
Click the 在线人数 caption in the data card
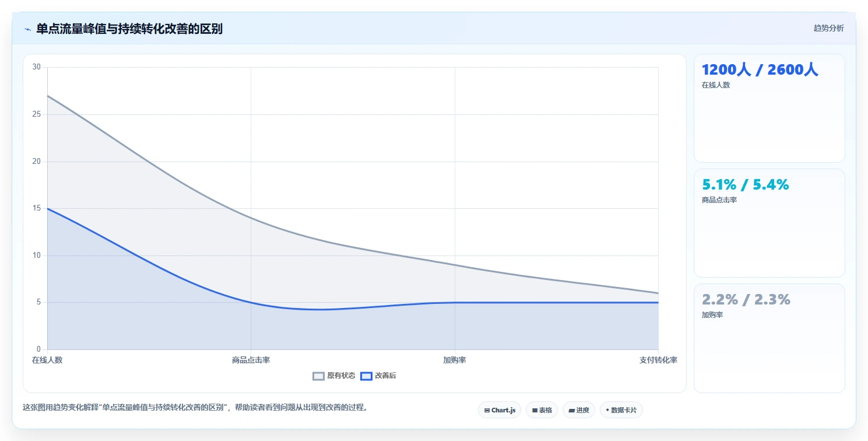pyautogui.click(x=716, y=85)
